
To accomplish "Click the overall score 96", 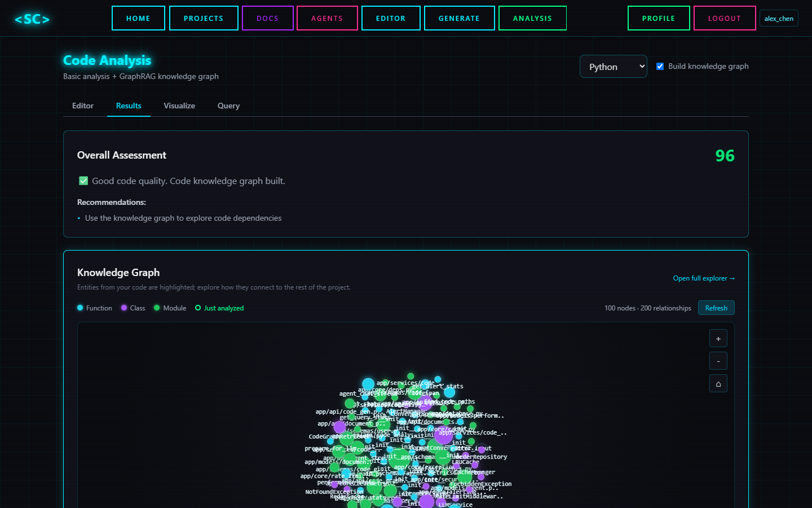I will [725, 156].
